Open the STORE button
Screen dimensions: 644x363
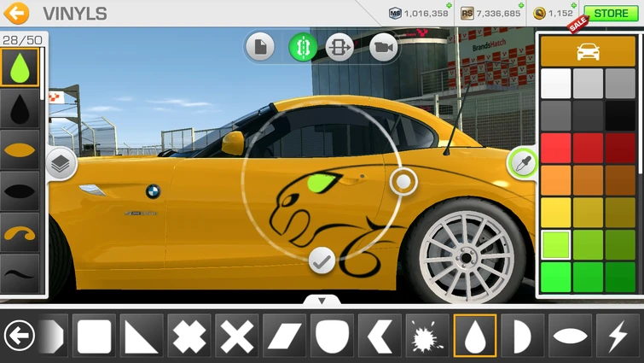click(x=611, y=14)
